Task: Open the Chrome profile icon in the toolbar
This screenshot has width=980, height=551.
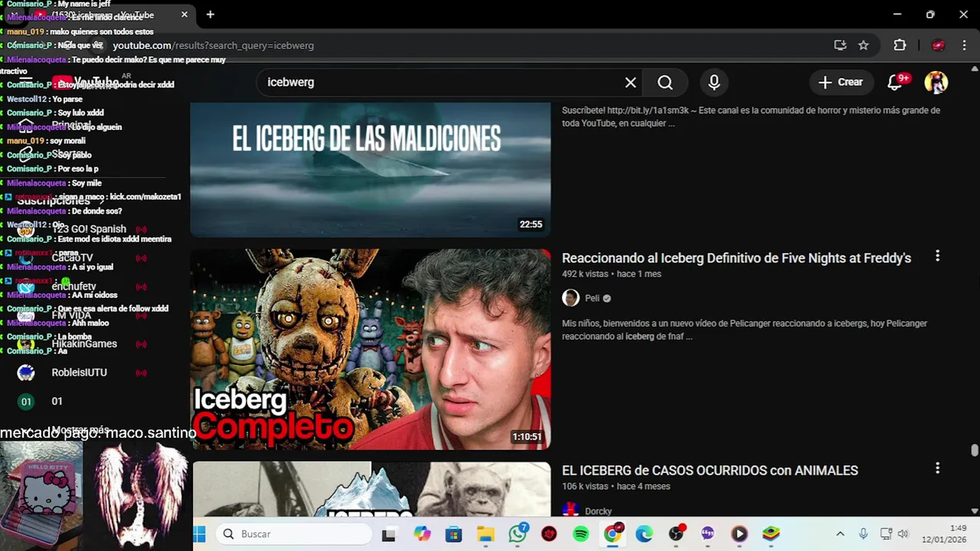Action: pos(938,45)
